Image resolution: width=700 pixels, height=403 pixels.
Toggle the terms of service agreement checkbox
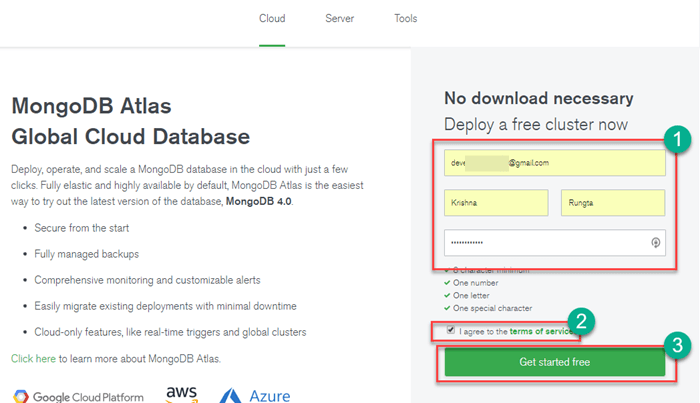pyautogui.click(x=451, y=330)
